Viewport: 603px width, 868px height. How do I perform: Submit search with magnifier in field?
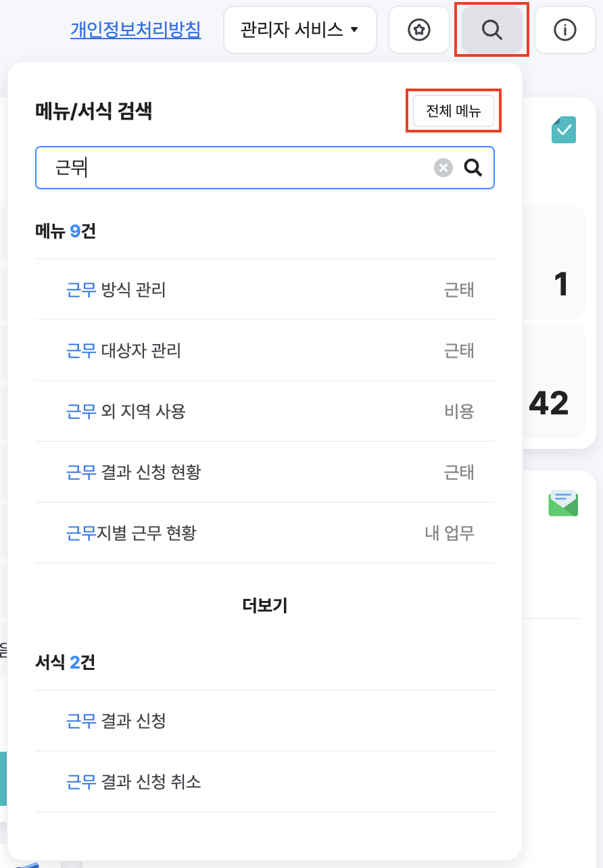coord(473,168)
